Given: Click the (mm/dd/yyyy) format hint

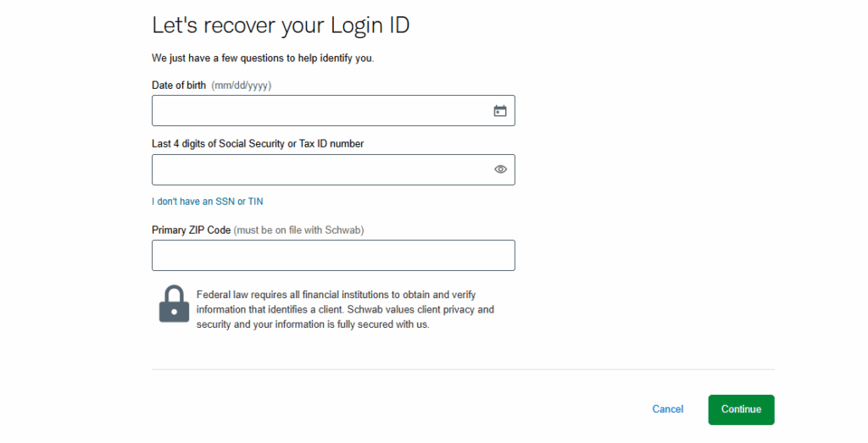Looking at the screenshot, I should (x=242, y=86).
